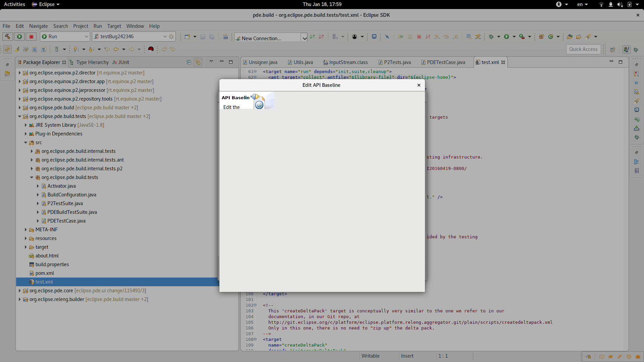Screen dimensions: 644x362
Task: Switch to the Debug perspective button
Action: coord(636,49)
